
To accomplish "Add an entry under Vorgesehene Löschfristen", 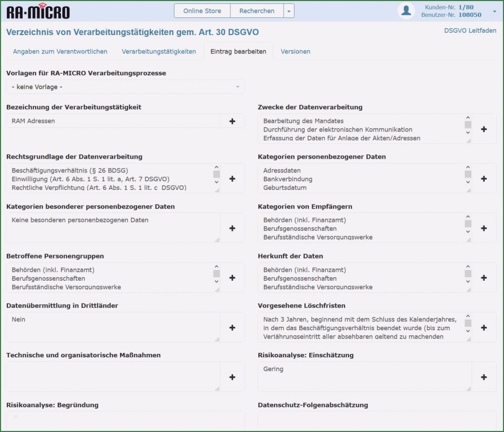I will (483, 327).
